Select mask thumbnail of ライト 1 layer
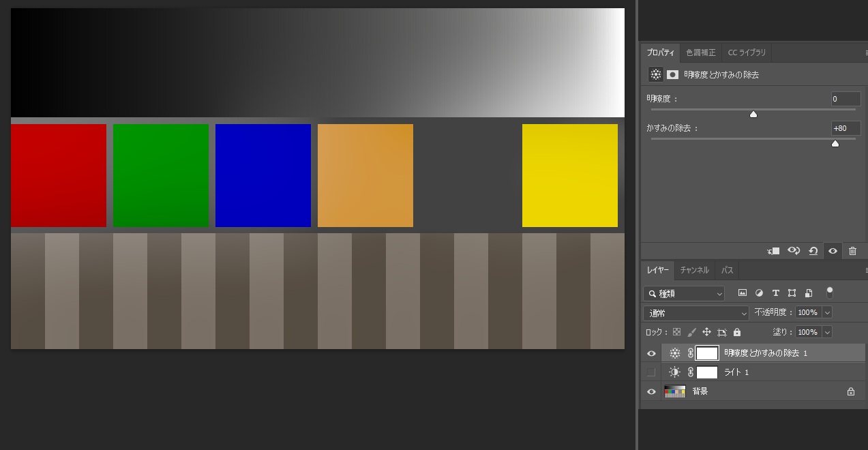Viewport: 868px width, 450px height. 707,372
